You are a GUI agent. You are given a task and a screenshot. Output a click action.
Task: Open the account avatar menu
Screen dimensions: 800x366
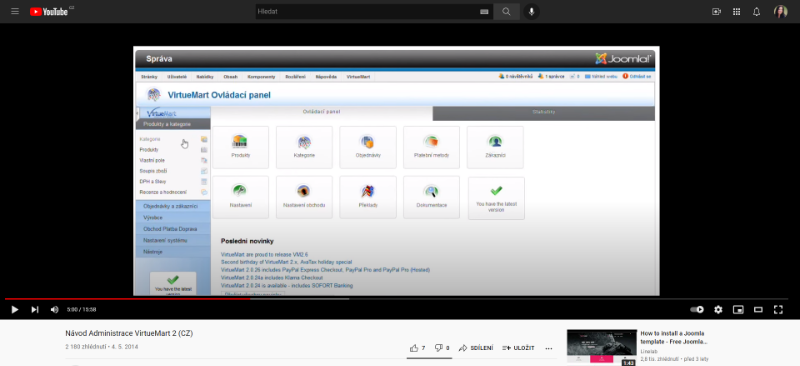pyautogui.click(x=780, y=11)
